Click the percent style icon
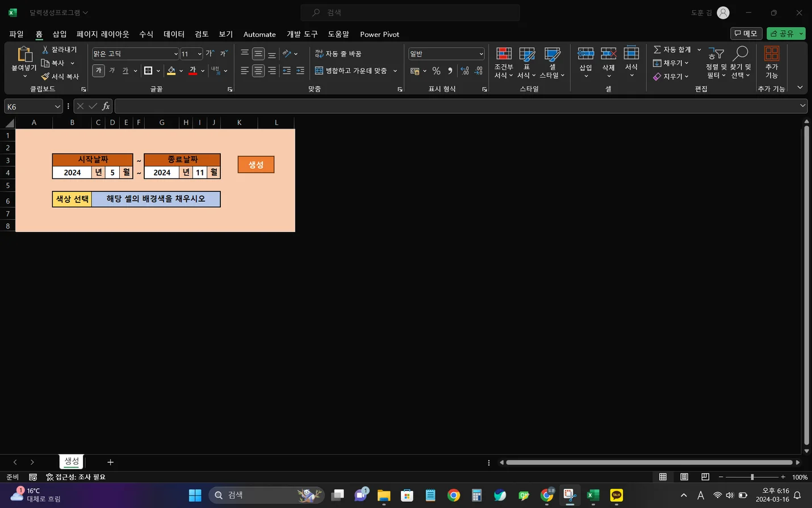The height and width of the screenshot is (508, 812). (x=436, y=71)
